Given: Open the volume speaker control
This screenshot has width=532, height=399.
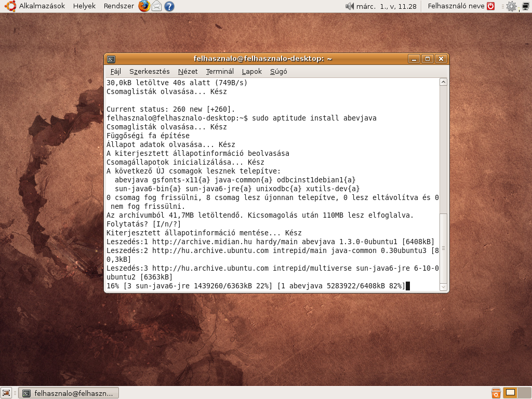Looking at the screenshot, I should [x=350, y=6].
